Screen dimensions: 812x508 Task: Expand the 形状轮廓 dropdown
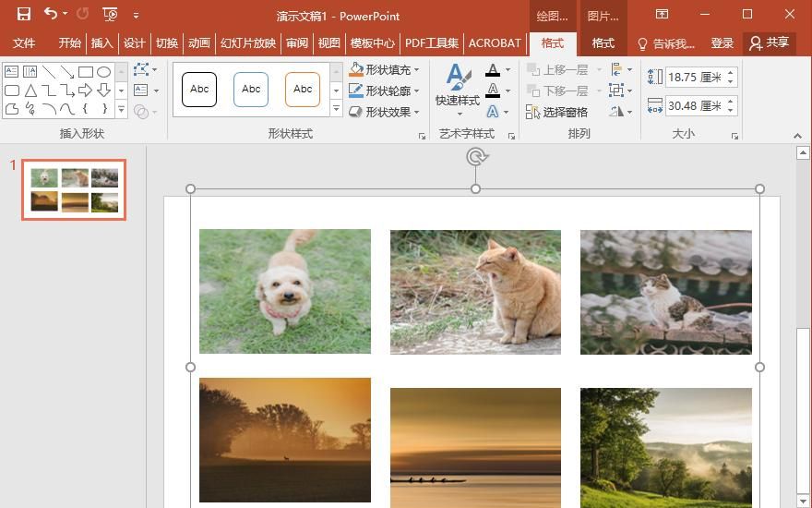[x=417, y=91]
